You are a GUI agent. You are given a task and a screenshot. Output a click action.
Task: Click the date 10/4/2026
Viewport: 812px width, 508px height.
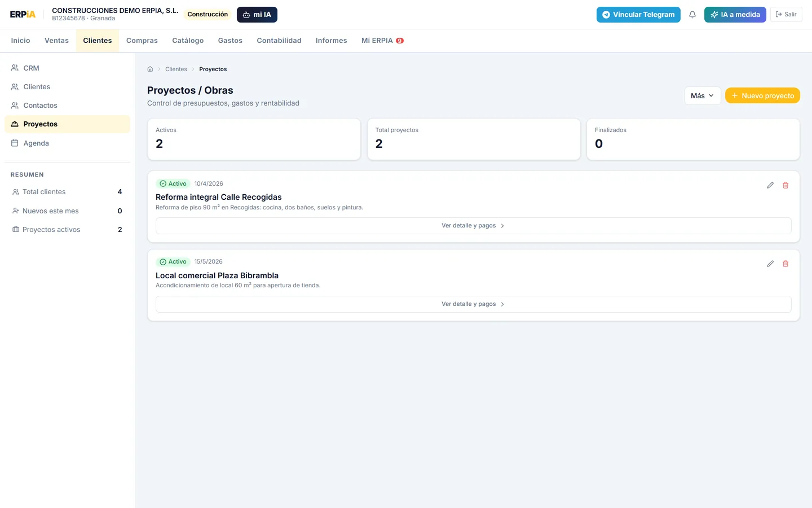click(209, 183)
